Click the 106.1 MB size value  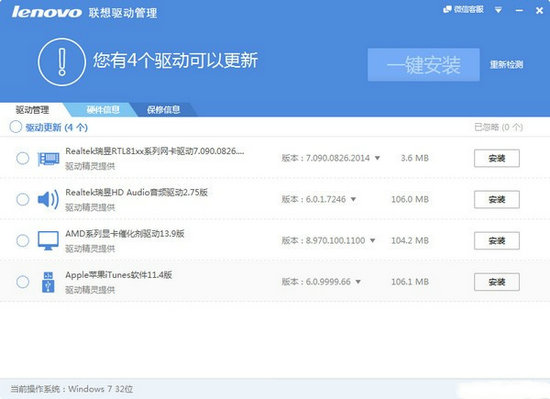point(410,282)
